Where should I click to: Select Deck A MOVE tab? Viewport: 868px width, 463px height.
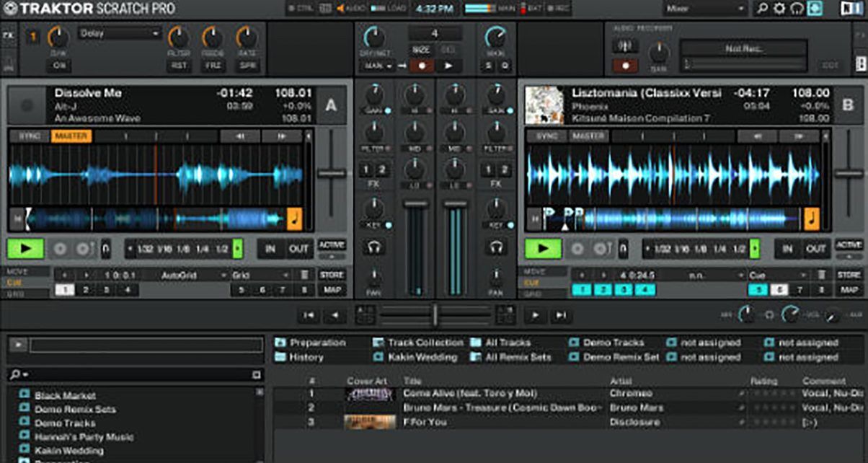click(26, 272)
